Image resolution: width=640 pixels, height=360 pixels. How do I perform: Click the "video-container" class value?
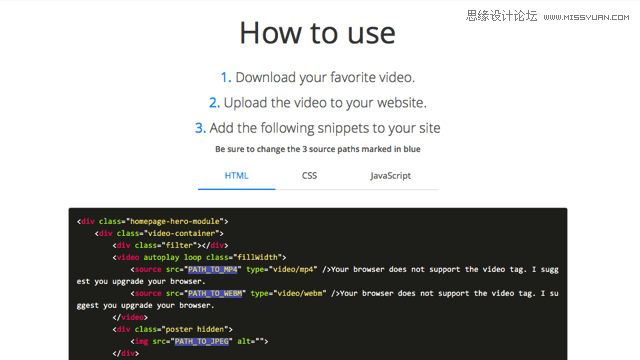coord(182,233)
